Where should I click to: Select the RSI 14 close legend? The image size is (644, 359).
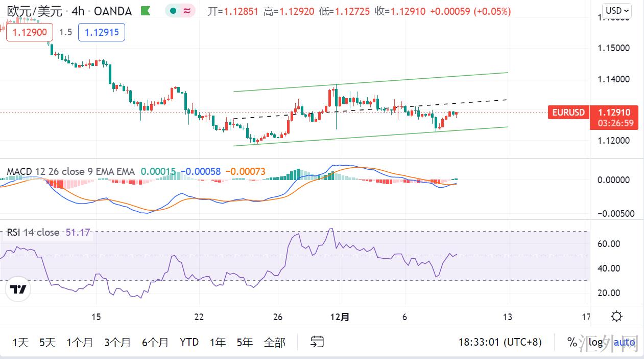point(33,232)
